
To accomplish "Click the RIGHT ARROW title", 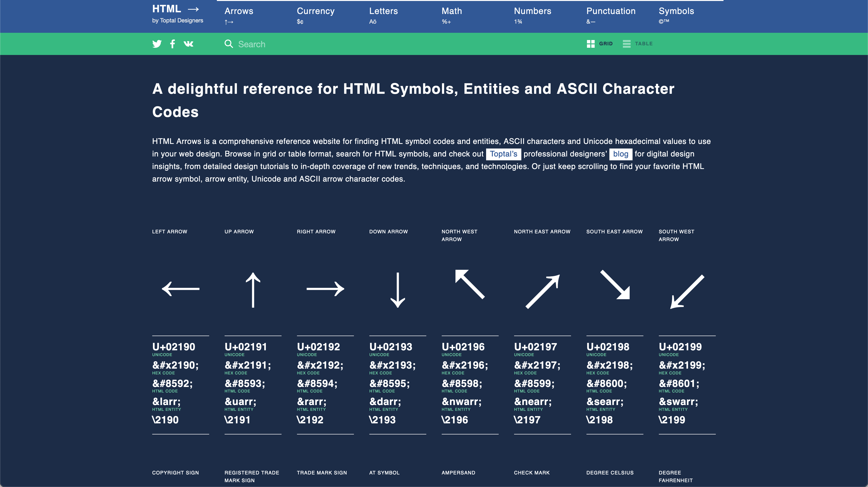I will point(316,232).
